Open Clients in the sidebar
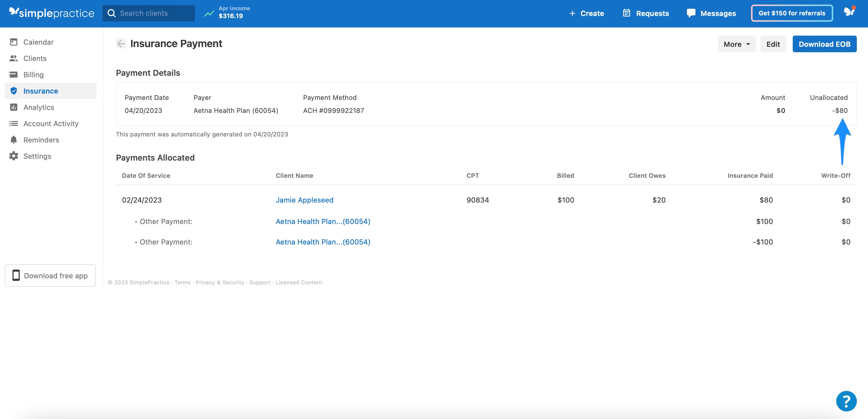The width and height of the screenshot is (868, 419). 50,58
